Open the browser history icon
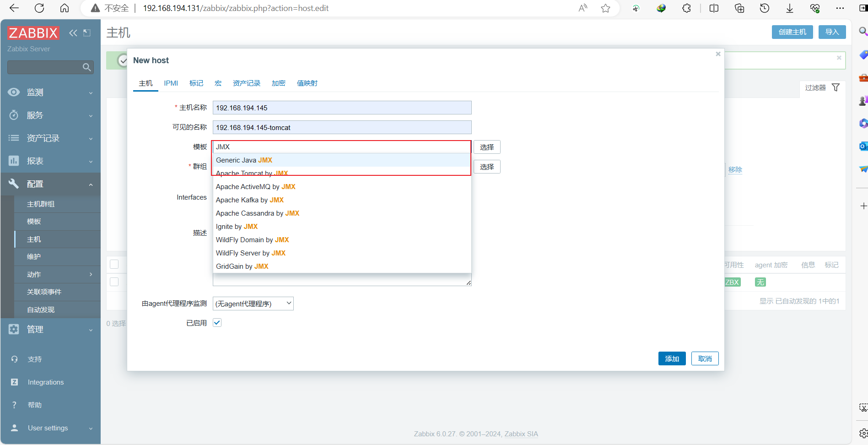This screenshot has height=445, width=868. coord(764,8)
